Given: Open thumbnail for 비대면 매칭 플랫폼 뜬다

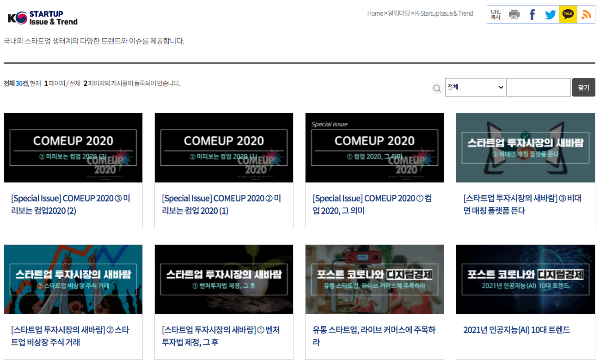Looking at the screenshot, I should (526, 148).
